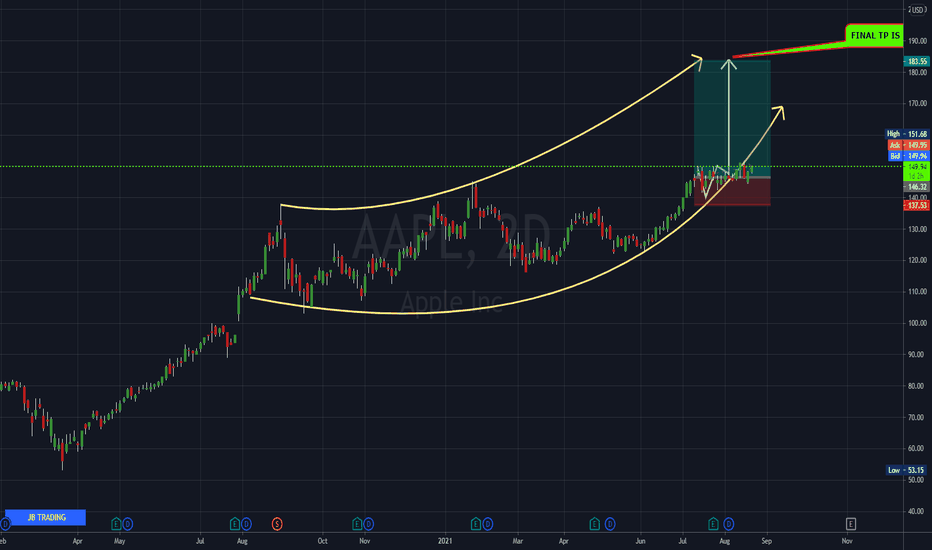Open the USD currency selector on price axis

click(918, 10)
